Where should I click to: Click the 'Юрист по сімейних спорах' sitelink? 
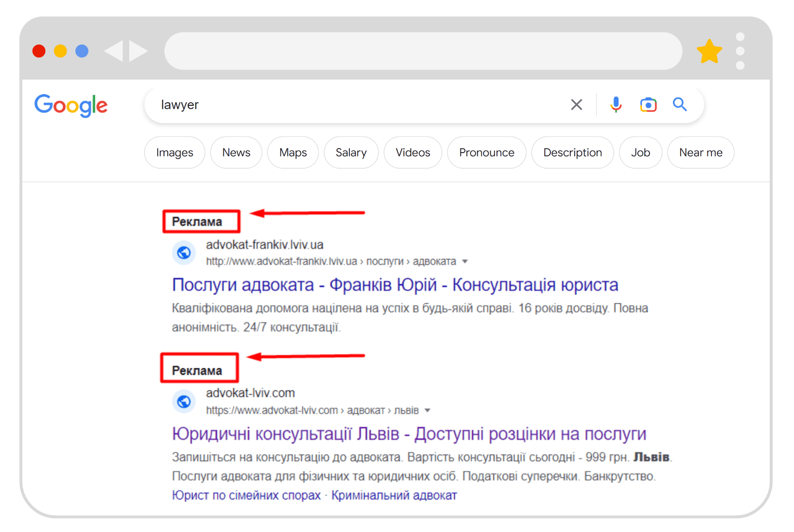tap(246, 495)
